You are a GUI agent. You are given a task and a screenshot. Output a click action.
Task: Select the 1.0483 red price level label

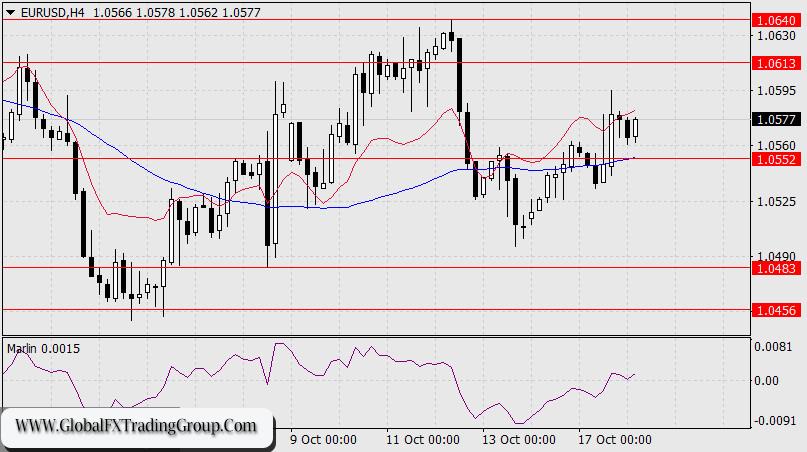(777, 268)
